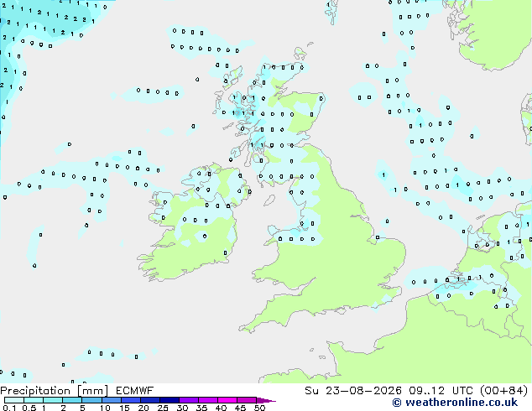This screenshot has height=411, width=532.
Task: Click the "10" legend scale label
Action: click(105, 408)
